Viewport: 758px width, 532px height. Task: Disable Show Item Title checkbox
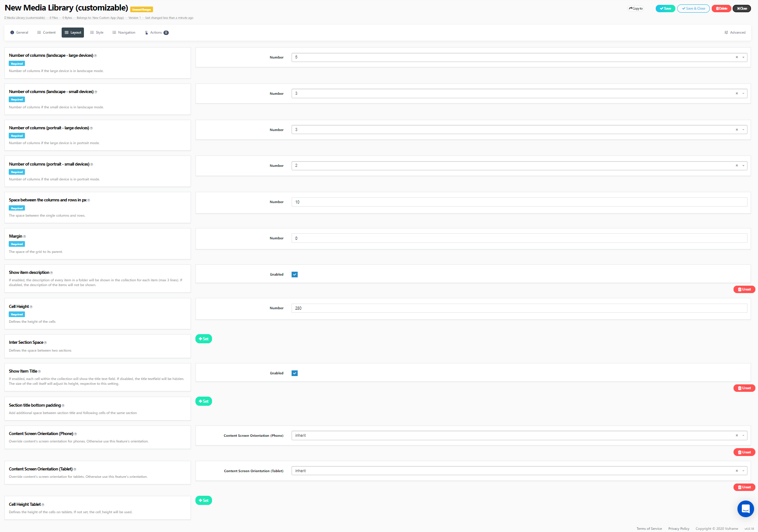click(x=295, y=373)
